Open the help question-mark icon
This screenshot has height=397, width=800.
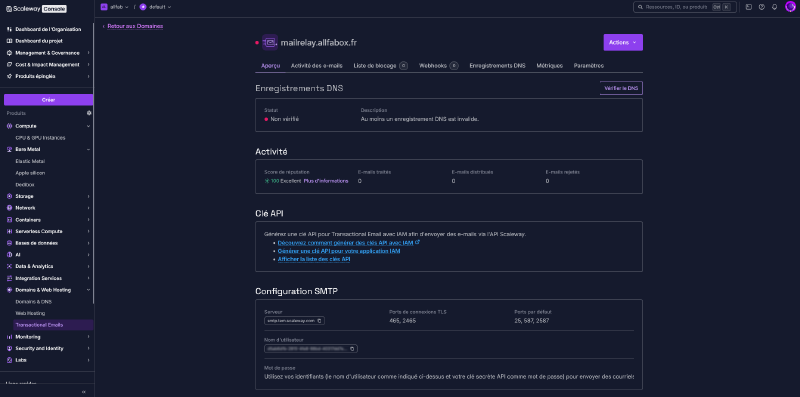(x=762, y=7)
